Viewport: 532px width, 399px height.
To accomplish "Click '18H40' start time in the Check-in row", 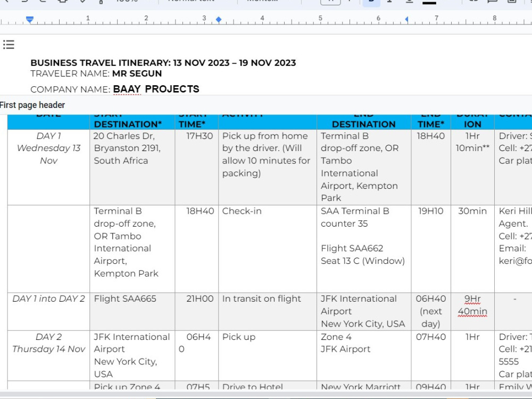I will 200,211.
